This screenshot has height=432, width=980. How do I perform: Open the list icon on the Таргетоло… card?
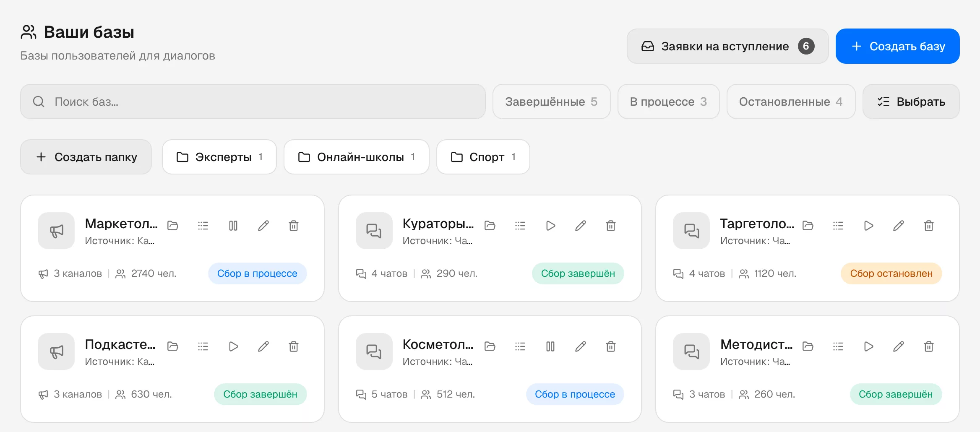point(838,226)
